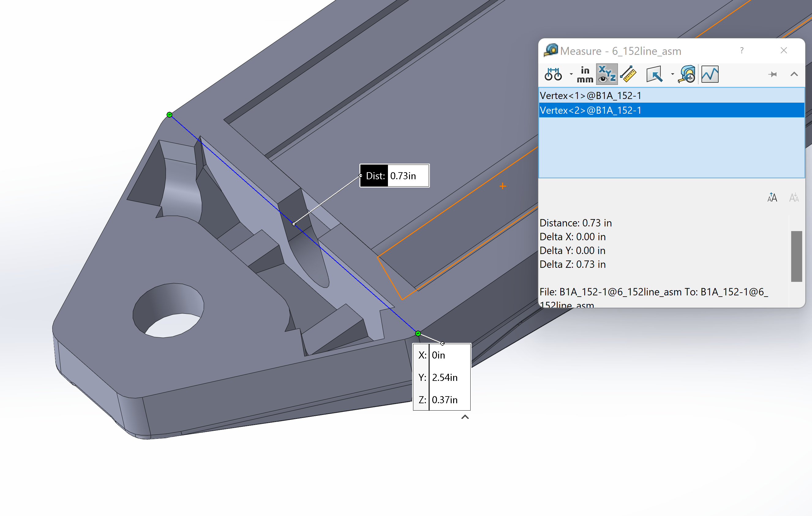Click the in/mm units icon
The width and height of the screenshot is (812, 516).
[585, 75]
